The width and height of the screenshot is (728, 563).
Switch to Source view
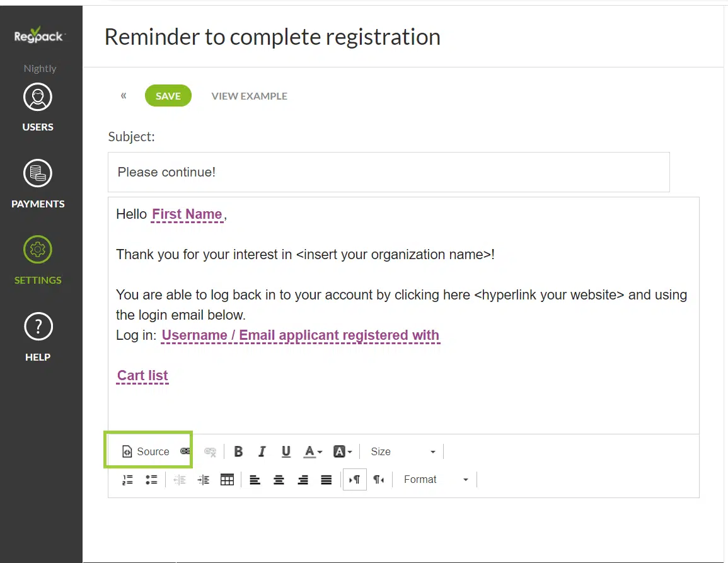click(x=147, y=451)
